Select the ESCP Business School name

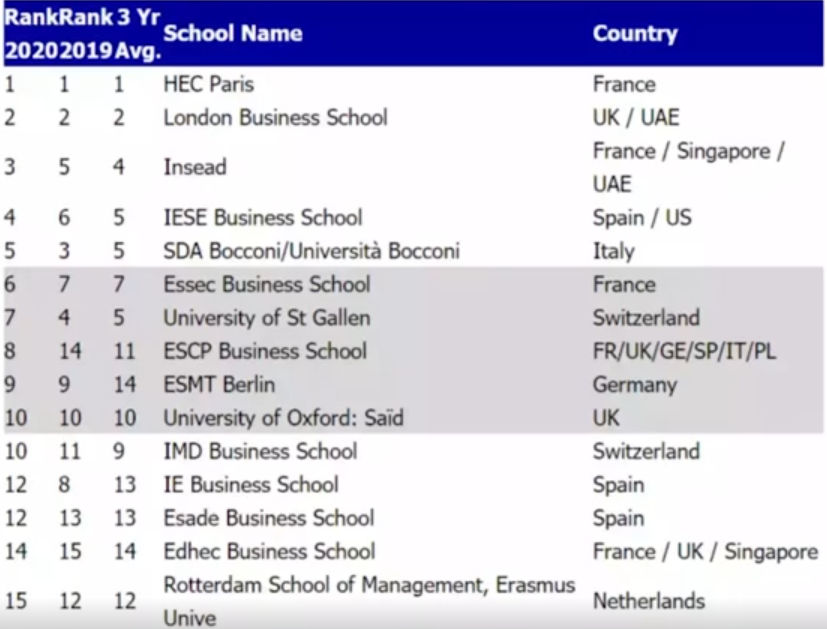tap(265, 351)
